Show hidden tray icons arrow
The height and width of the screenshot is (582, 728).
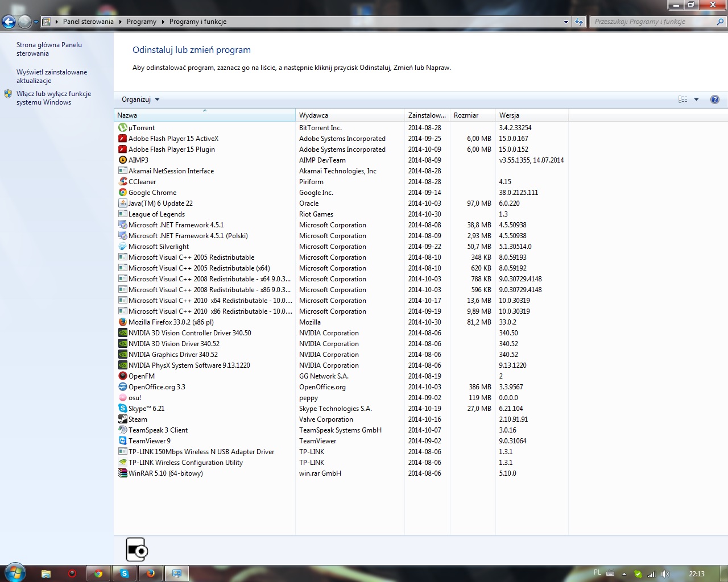click(x=624, y=574)
